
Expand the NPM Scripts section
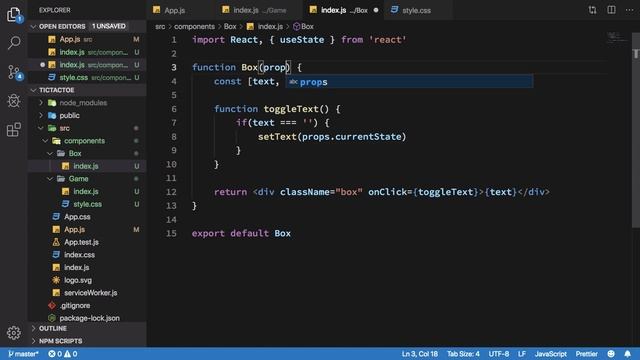[87, 341]
